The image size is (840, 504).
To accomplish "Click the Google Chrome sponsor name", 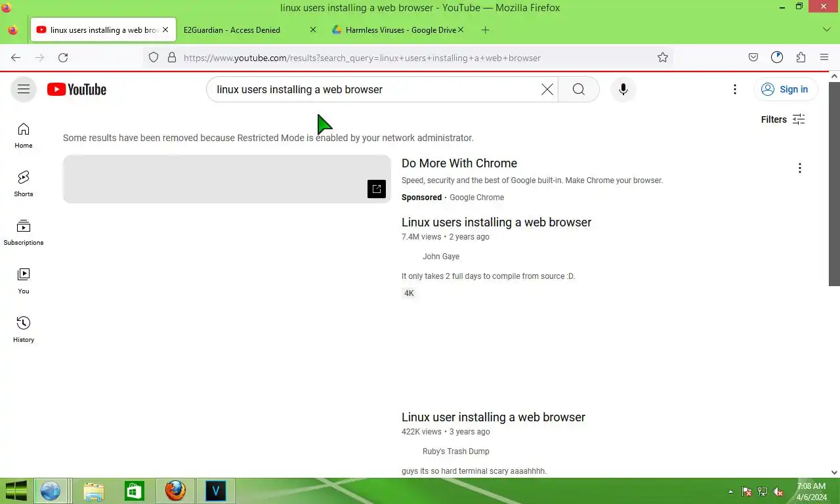I will (477, 198).
